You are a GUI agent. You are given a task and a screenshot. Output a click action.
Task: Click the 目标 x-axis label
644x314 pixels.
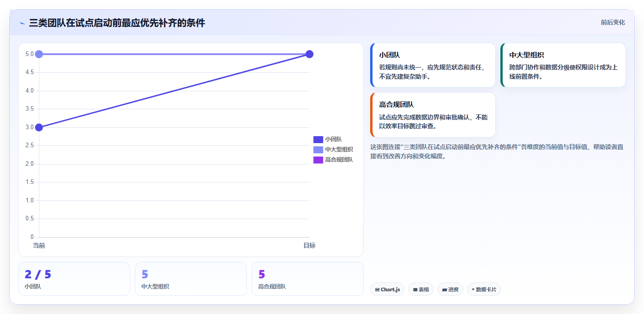309,245
